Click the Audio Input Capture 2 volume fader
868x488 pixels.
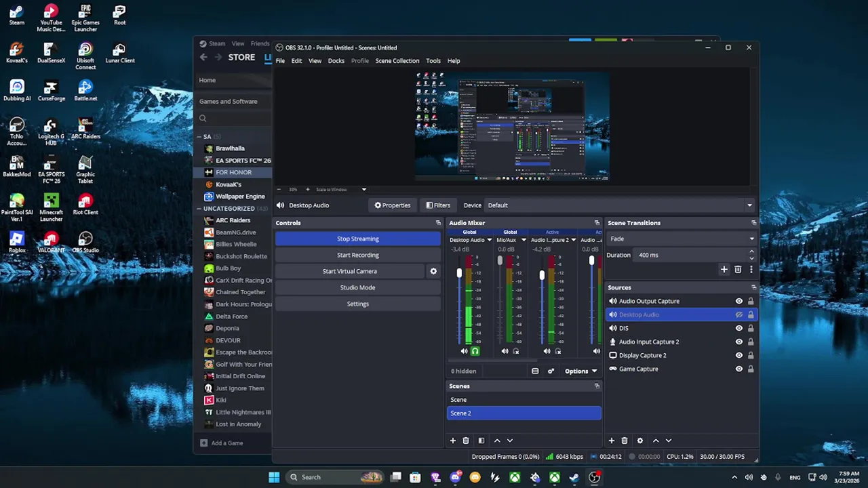[542, 274]
